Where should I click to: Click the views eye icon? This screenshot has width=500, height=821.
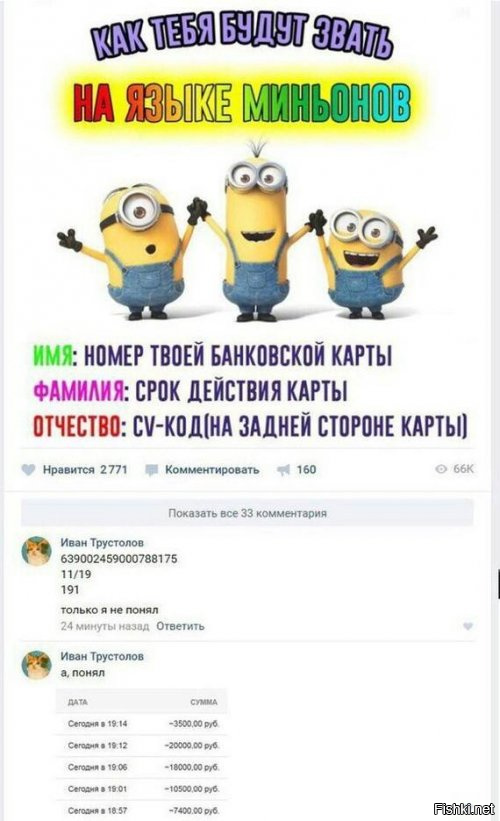[441, 469]
